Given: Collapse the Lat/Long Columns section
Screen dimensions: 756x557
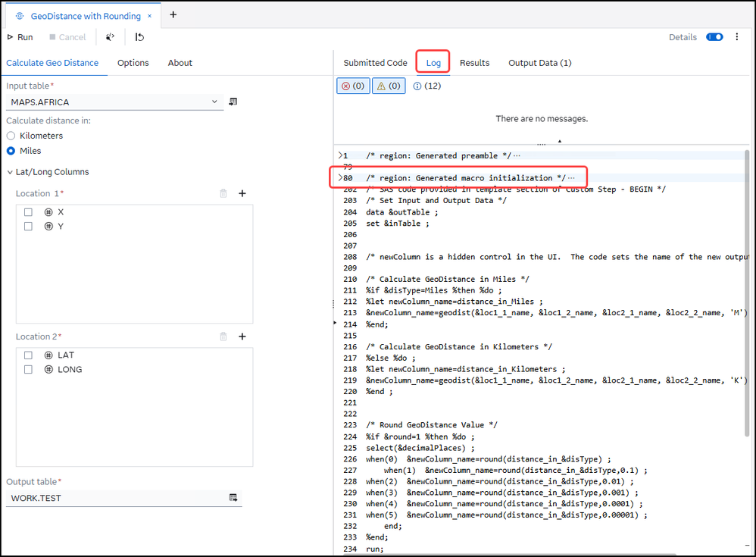Looking at the screenshot, I should (x=10, y=172).
